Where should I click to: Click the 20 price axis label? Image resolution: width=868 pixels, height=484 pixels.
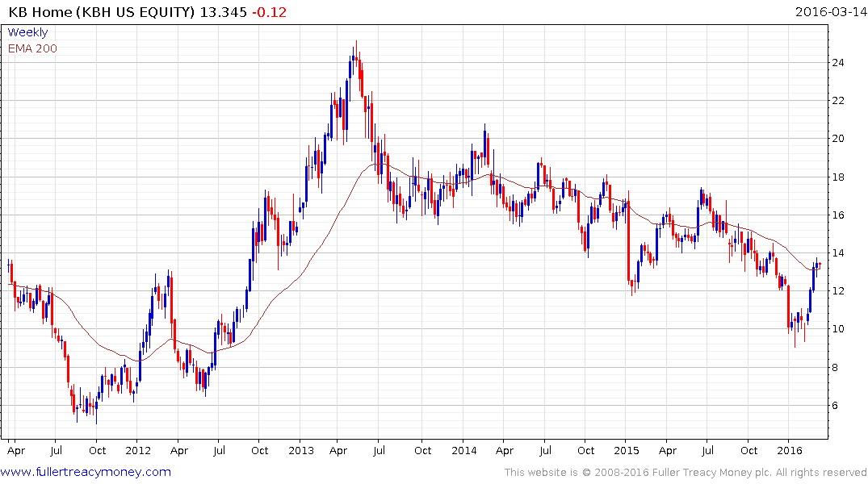(837, 139)
